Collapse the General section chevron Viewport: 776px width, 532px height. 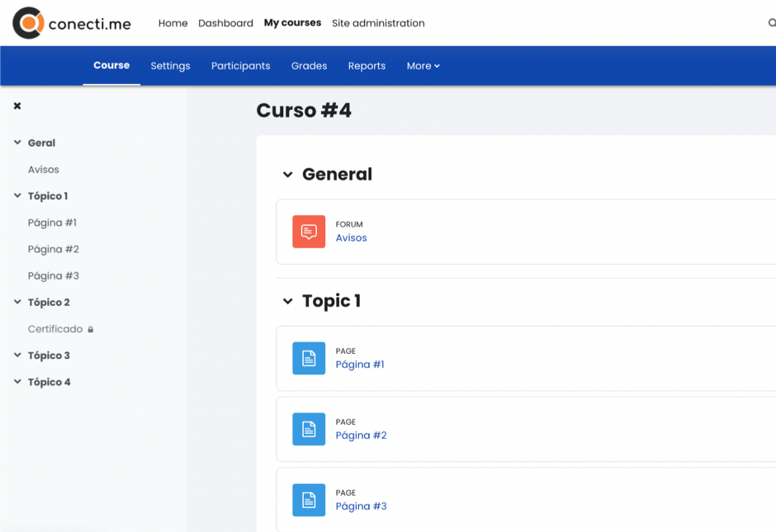288,175
